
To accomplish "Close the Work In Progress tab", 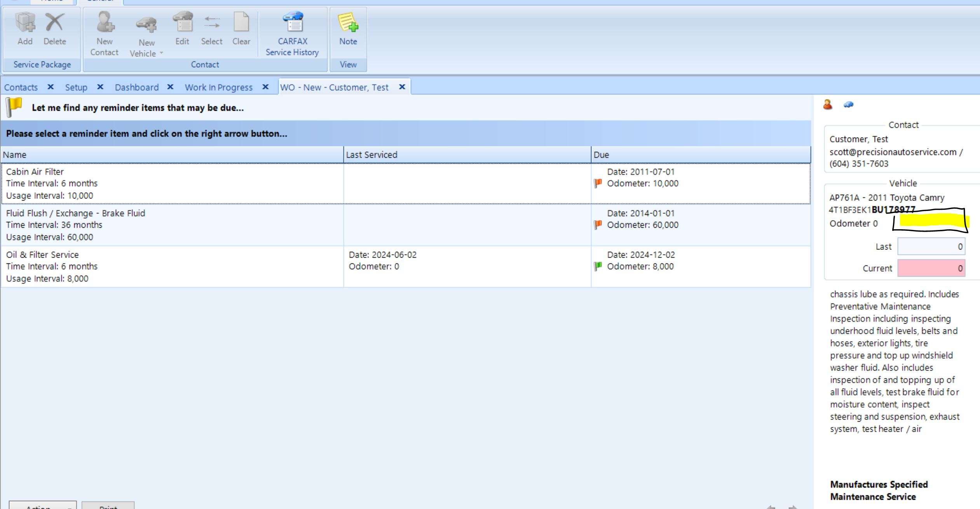I will click(265, 87).
